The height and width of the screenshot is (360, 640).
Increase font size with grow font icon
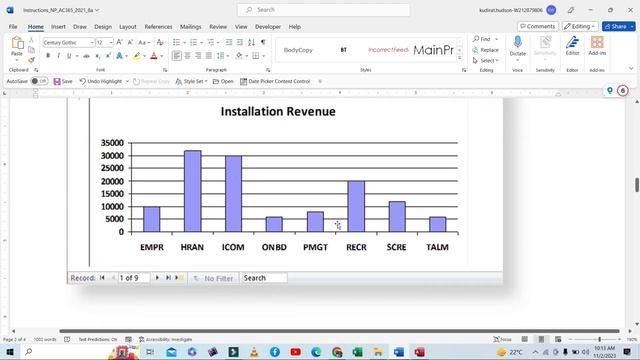tap(120, 42)
